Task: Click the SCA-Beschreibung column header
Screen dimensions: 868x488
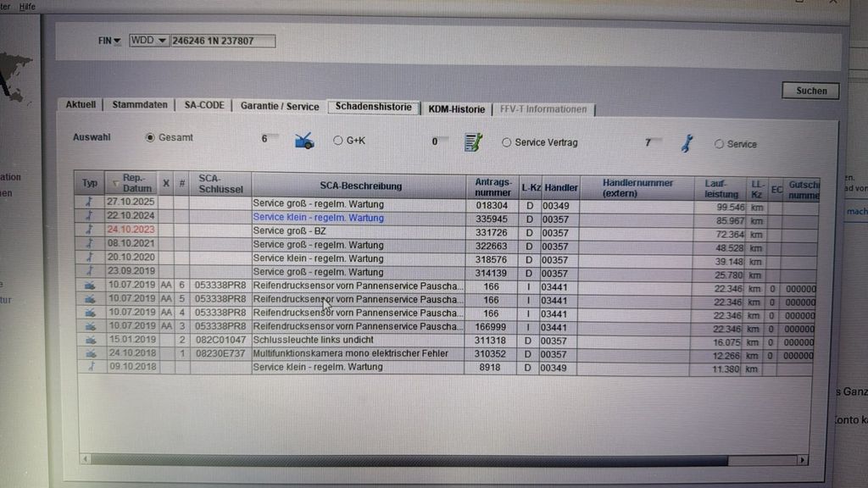Action: (359, 186)
